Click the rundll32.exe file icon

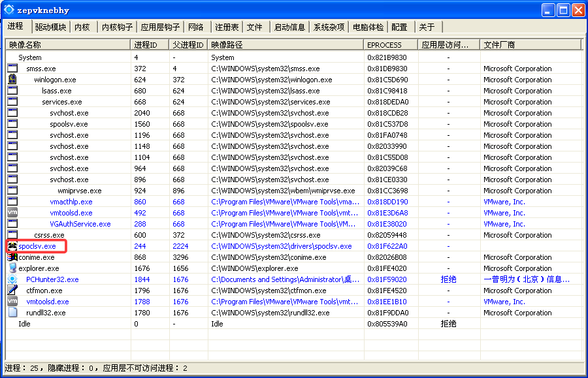12,313
